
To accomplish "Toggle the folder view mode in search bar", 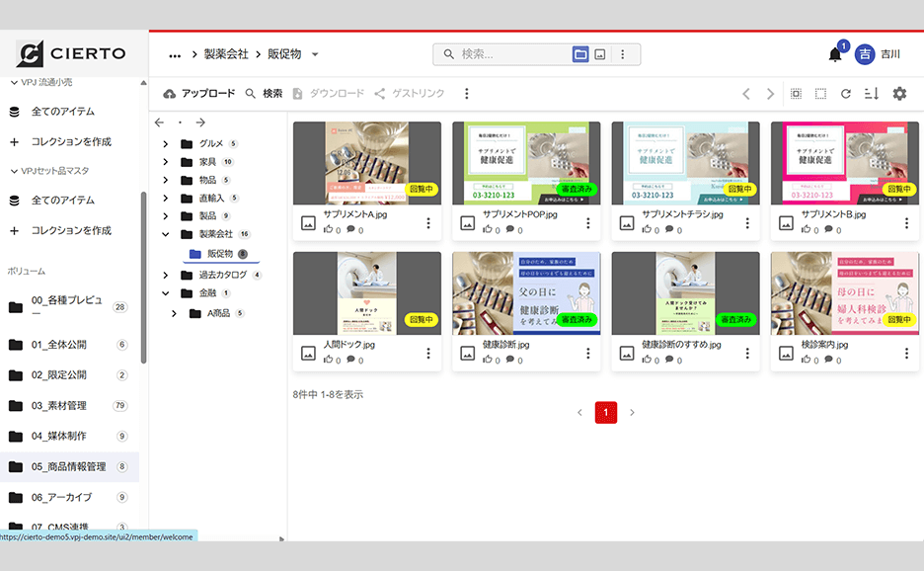I will (580, 54).
